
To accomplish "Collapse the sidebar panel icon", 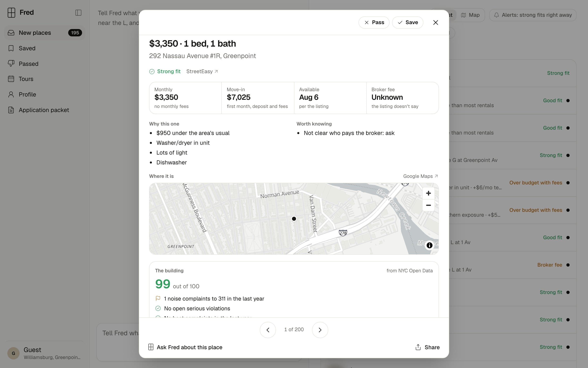I will (78, 13).
